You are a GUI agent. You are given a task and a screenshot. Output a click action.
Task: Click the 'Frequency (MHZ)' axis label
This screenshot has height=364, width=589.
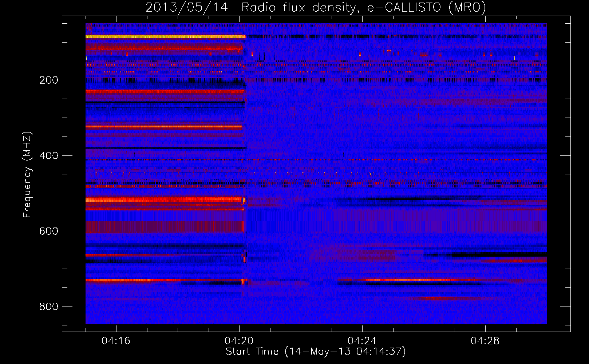pos(27,174)
